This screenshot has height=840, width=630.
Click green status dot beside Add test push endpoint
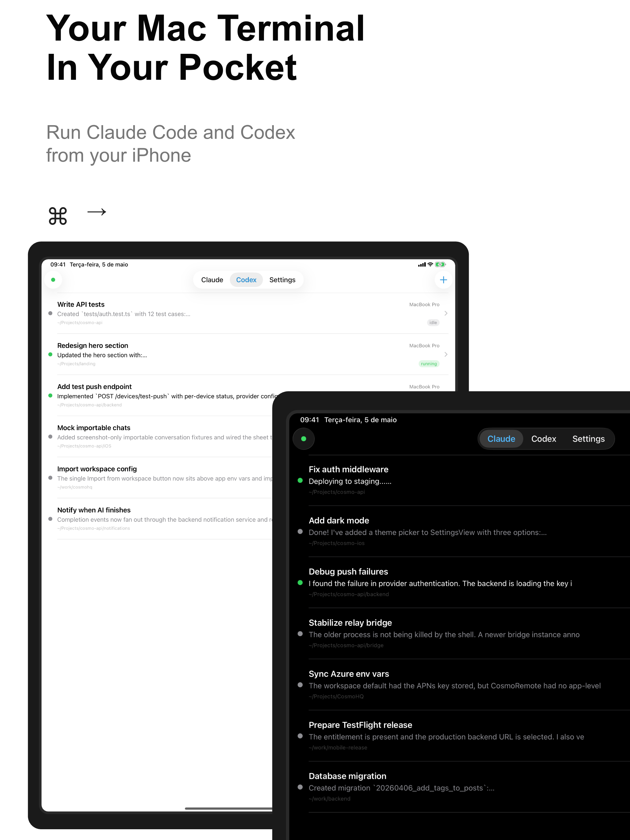pos(50,395)
